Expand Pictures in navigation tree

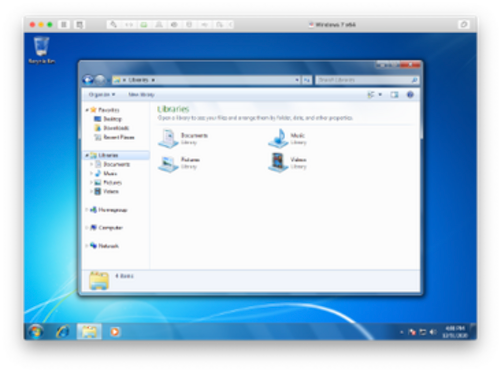click(91, 182)
